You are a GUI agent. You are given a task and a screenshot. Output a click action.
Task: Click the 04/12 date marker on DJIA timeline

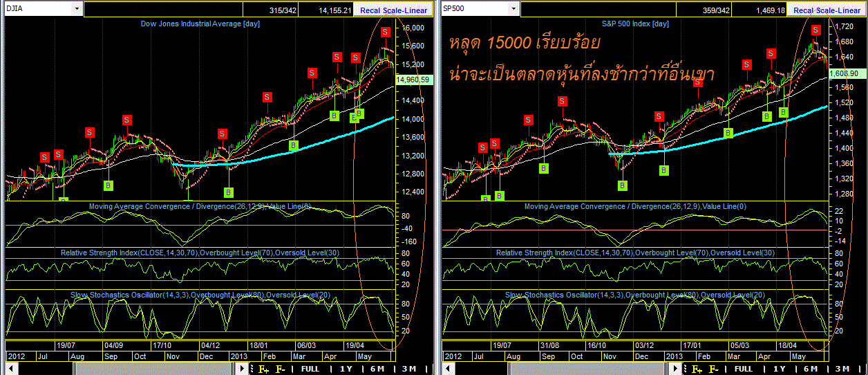tap(210, 345)
